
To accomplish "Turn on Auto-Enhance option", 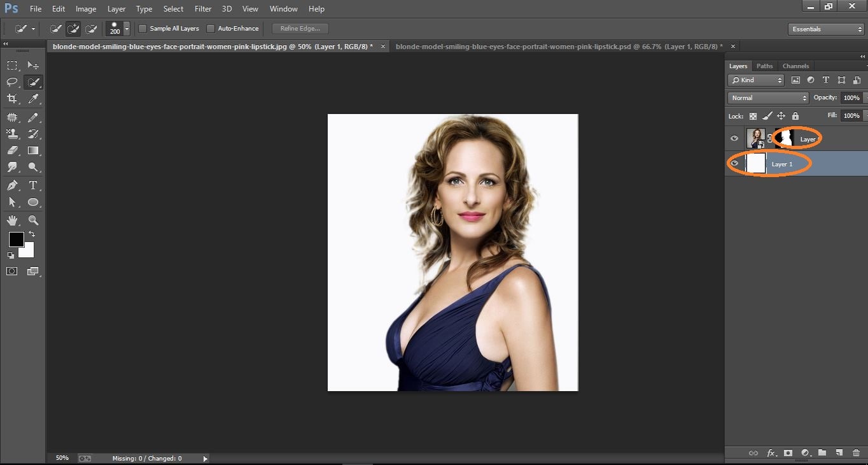I will [210, 28].
